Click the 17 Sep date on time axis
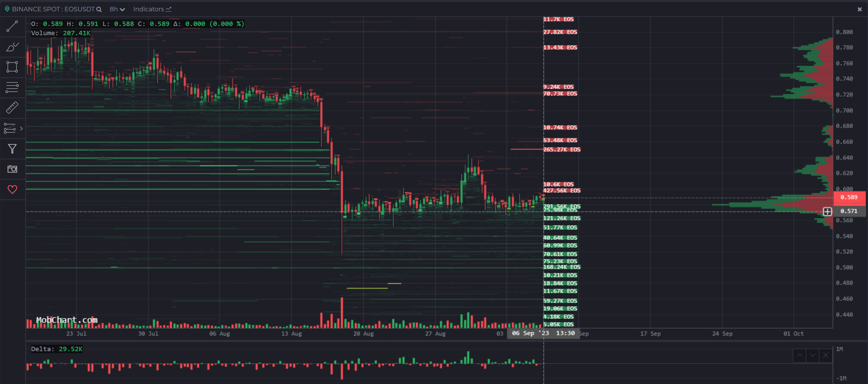The image size is (868, 384). coord(650,334)
